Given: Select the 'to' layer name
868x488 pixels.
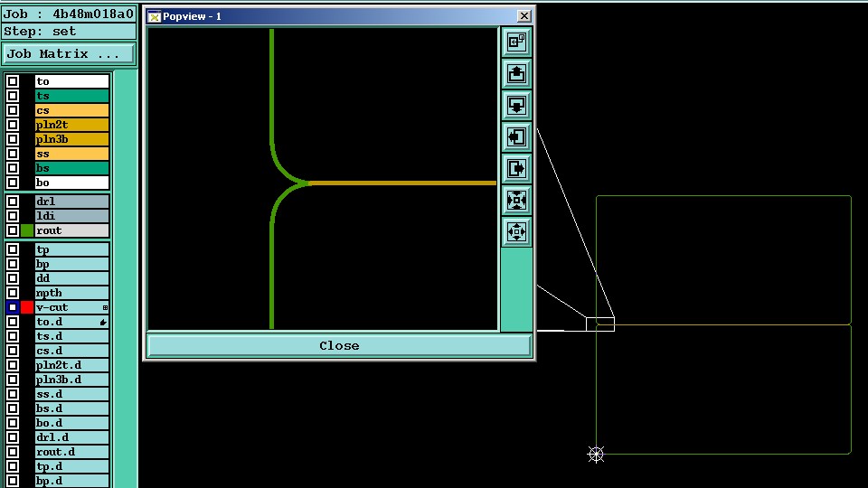Looking at the screenshot, I should point(72,81).
